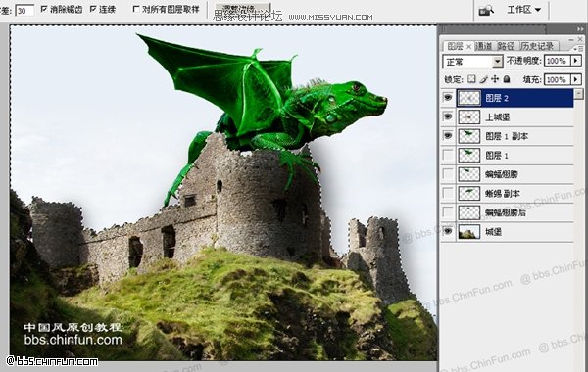Open the blend mode 正常 dropdown
This screenshot has height=372, width=588.
472,61
